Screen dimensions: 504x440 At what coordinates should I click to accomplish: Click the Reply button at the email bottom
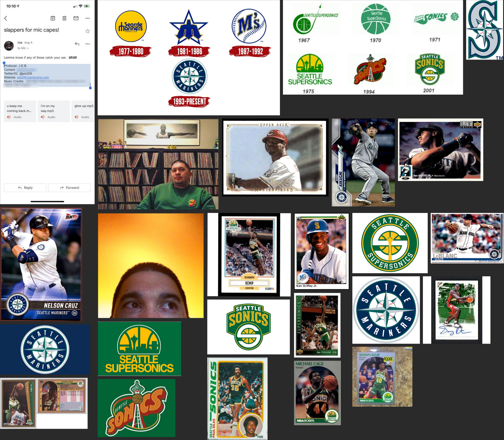25,188
